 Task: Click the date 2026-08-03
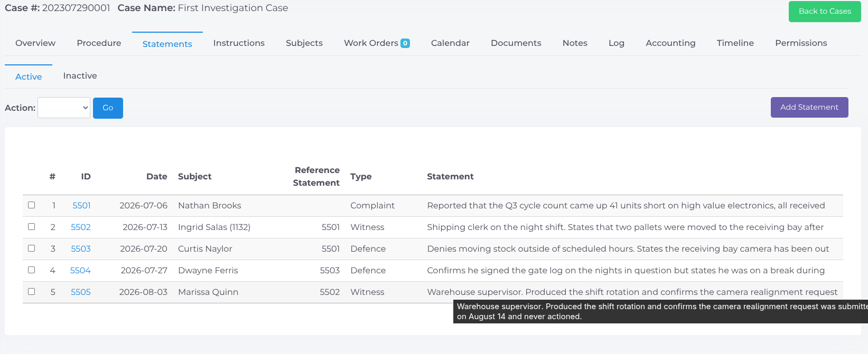coord(143,292)
